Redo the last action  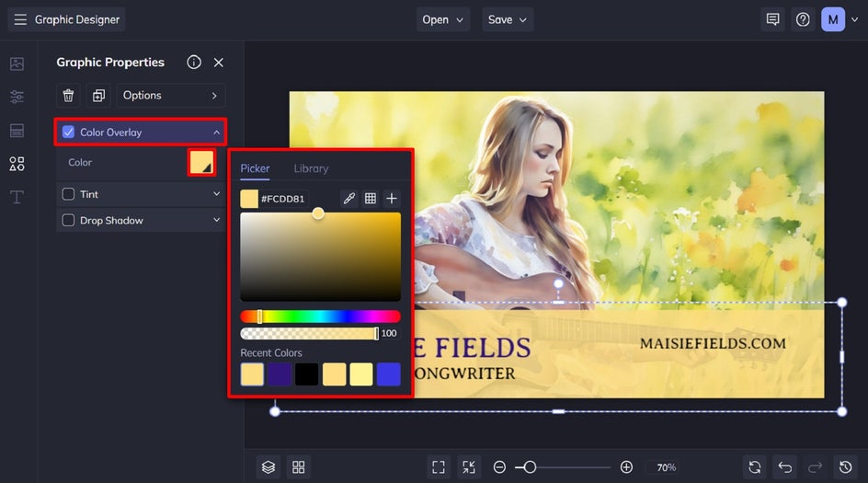tap(815, 467)
